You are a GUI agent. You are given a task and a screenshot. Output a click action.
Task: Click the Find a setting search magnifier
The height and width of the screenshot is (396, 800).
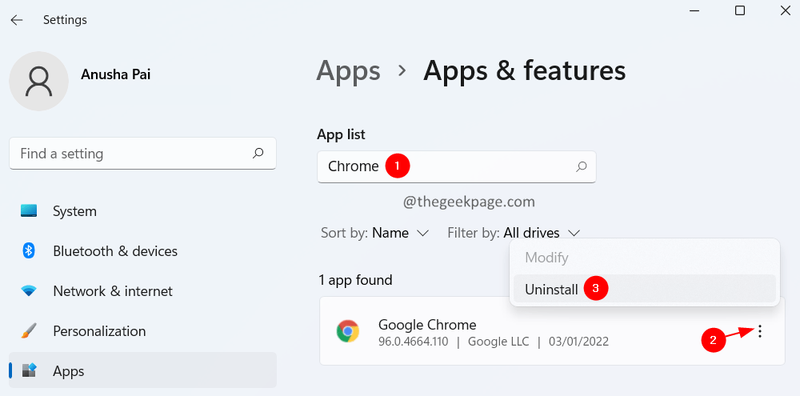(x=258, y=153)
